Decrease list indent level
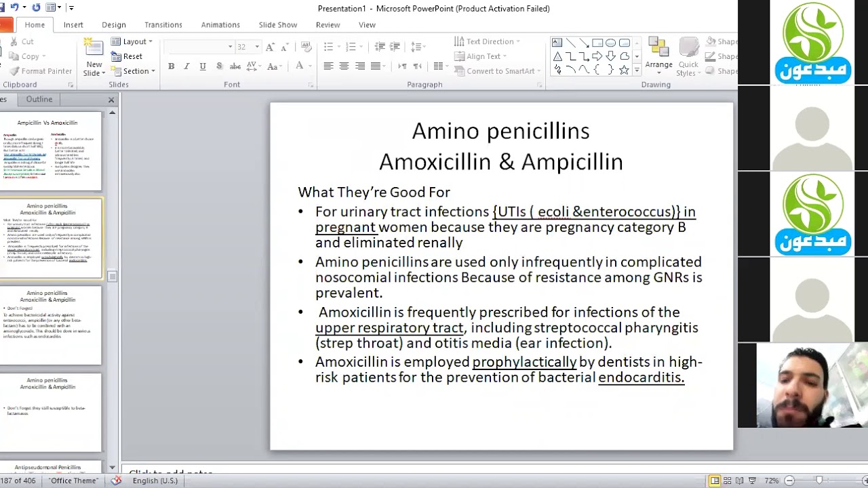 [x=380, y=47]
